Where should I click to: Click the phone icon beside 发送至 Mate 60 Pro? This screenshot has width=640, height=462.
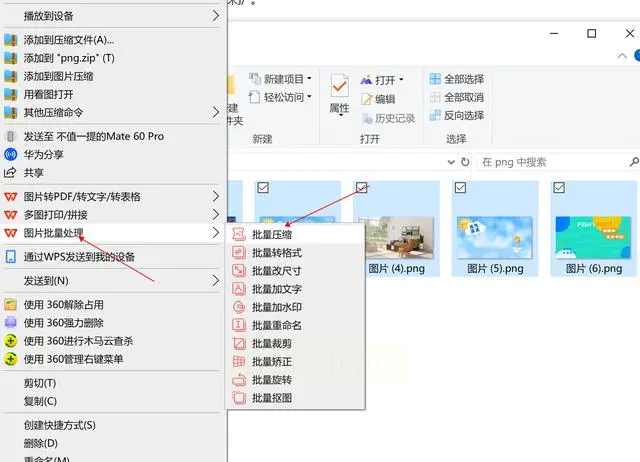click(x=11, y=136)
